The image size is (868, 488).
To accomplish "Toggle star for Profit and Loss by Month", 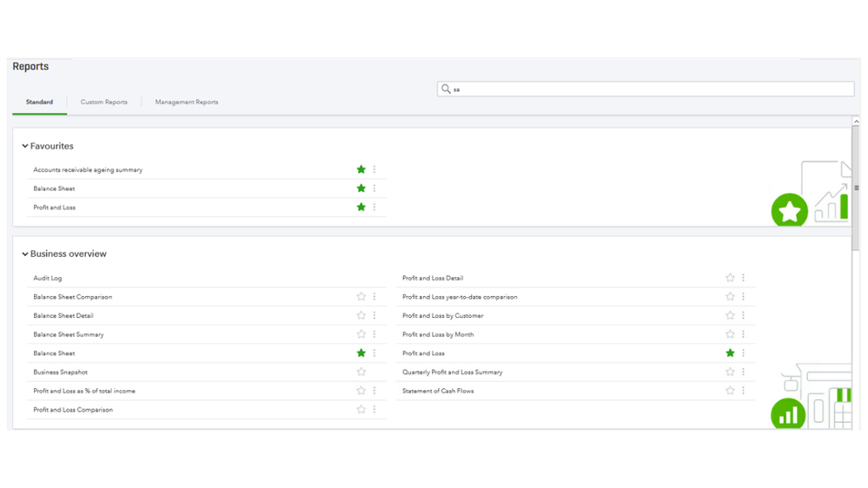I will click(730, 334).
